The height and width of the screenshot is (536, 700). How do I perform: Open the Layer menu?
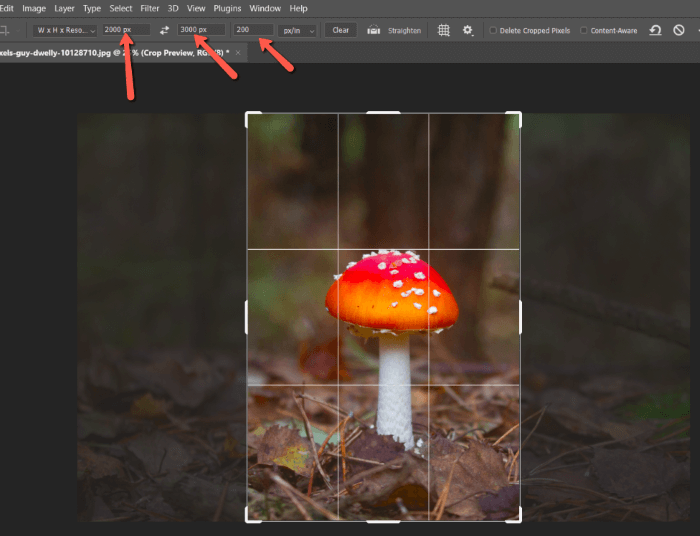(x=64, y=8)
